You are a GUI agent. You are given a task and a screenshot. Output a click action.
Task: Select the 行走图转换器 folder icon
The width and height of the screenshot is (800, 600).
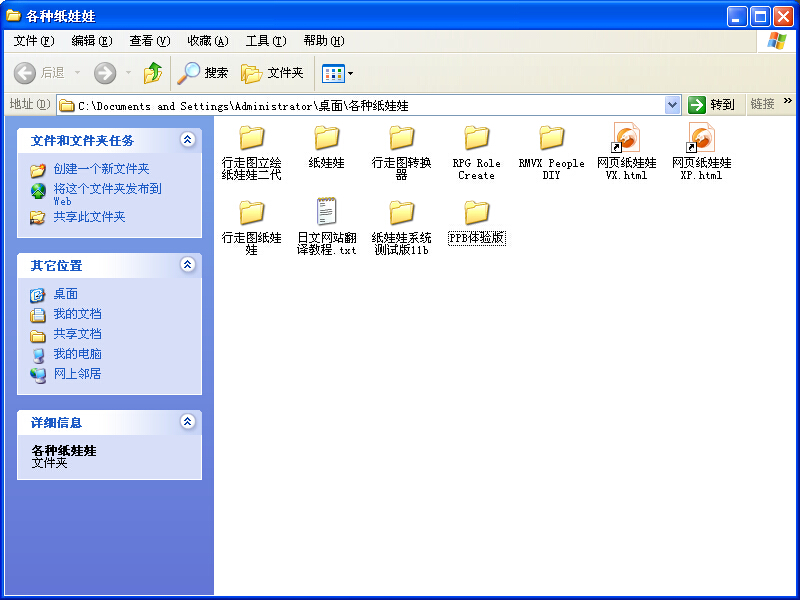pyautogui.click(x=402, y=138)
